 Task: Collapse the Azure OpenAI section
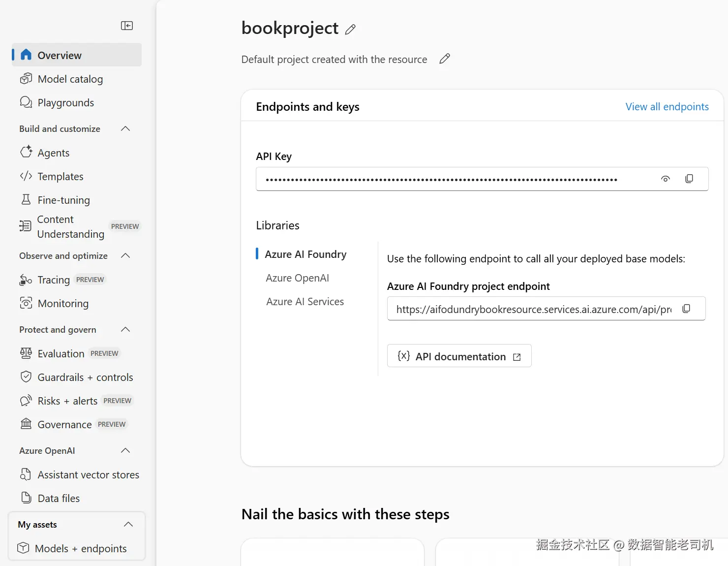pos(125,450)
